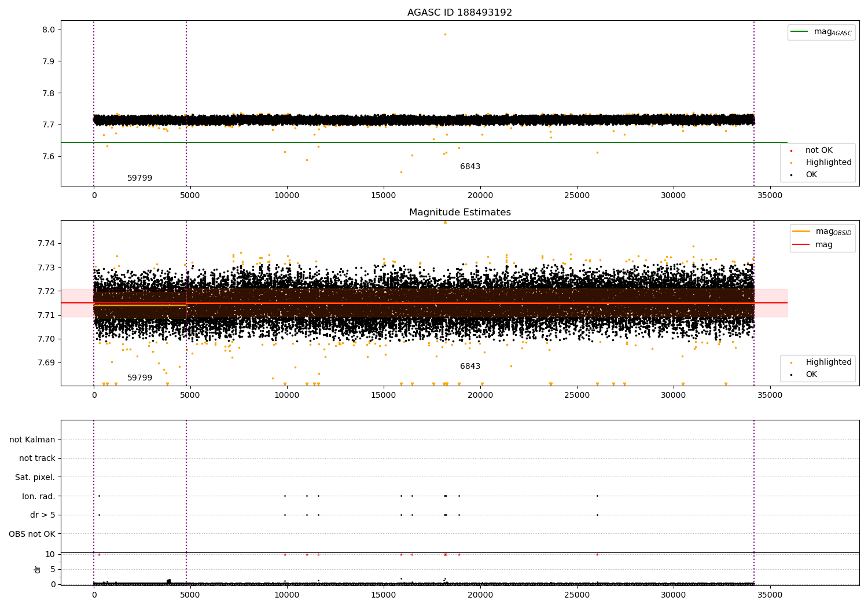Click the "20000" x-axis tick in bottom plot

coord(480,595)
